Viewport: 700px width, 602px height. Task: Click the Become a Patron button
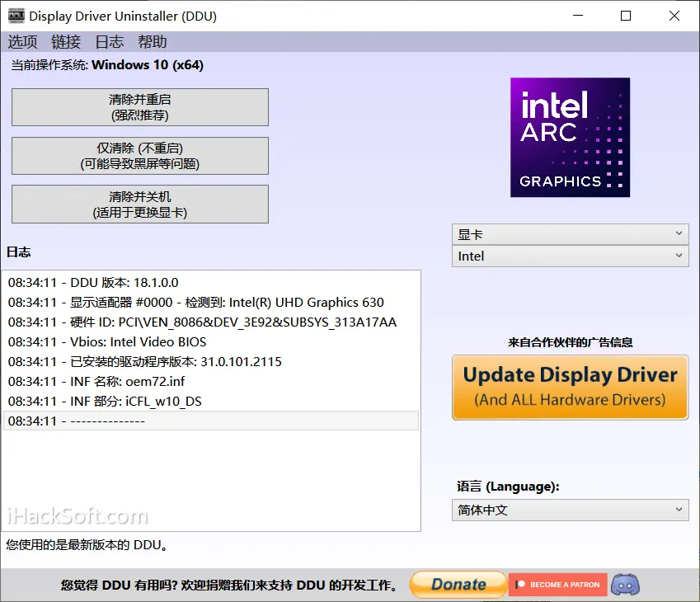[558, 585]
